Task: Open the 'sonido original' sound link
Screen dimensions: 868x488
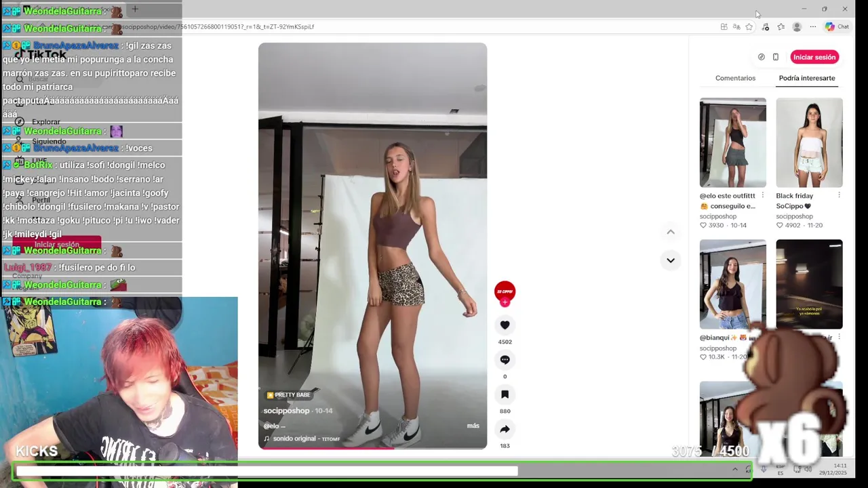Action: pyautogui.click(x=306, y=439)
